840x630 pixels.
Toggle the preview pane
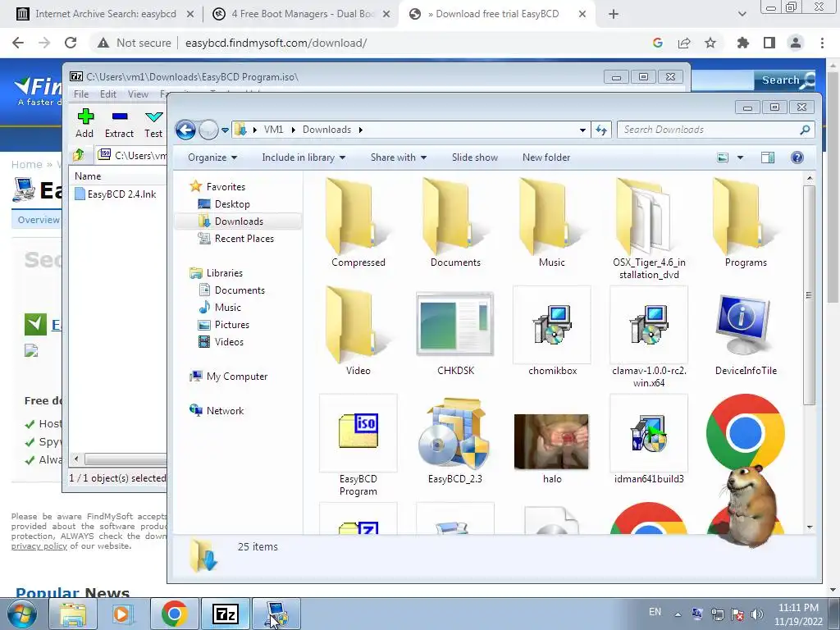[x=768, y=157]
